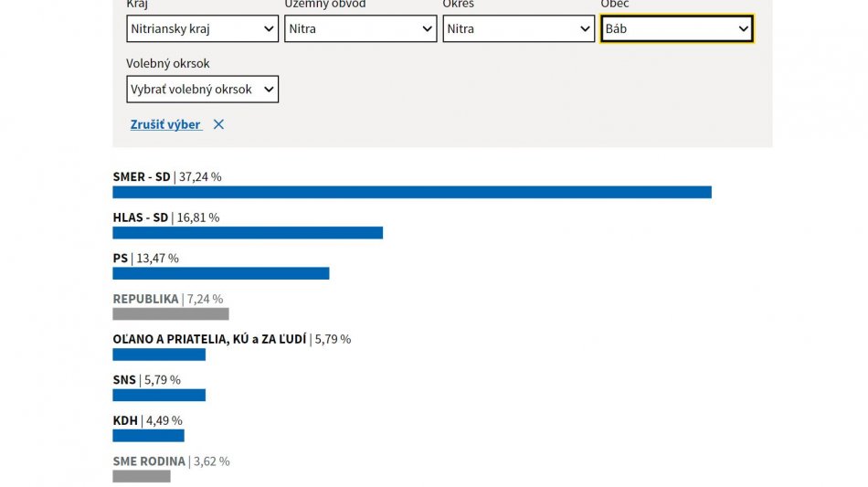This screenshot has height=487, width=868.
Task: Click the HLAS - SD blue bar
Action: point(247,233)
